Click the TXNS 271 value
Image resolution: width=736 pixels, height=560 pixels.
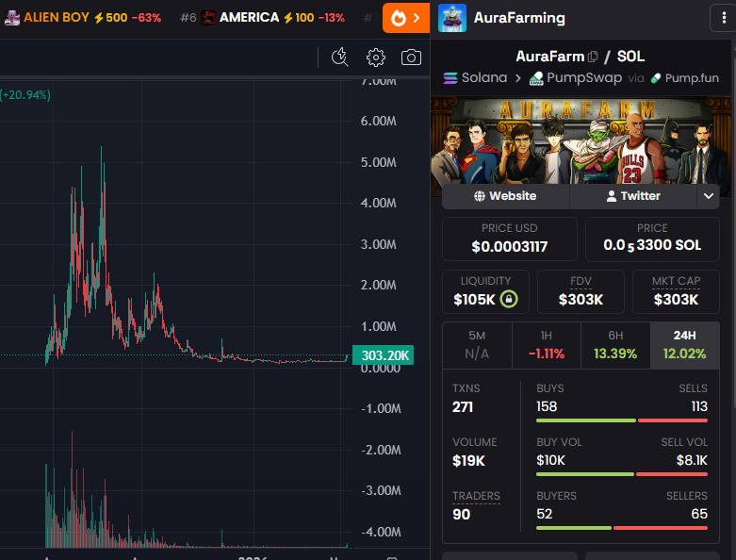[x=463, y=407]
